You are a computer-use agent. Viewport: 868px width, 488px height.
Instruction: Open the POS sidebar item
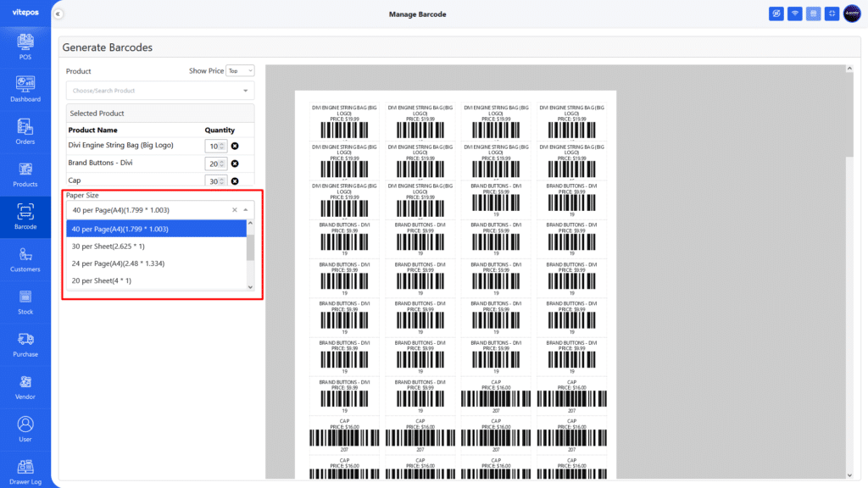tap(25, 47)
